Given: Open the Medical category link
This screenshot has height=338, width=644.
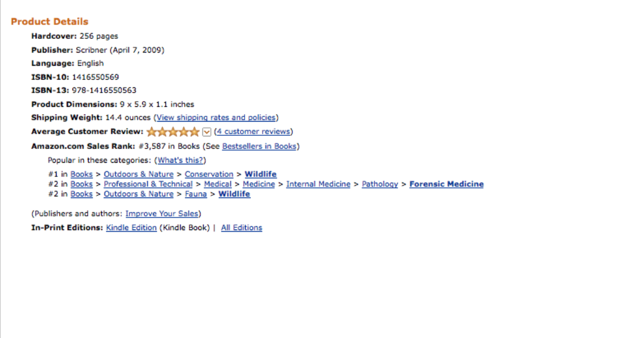Looking at the screenshot, I should (x=218, y=184).
